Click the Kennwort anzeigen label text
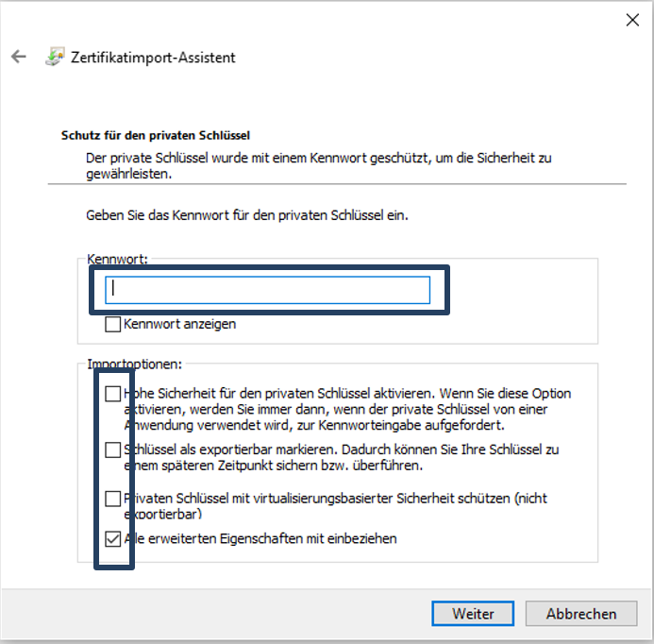 (180, 324)
